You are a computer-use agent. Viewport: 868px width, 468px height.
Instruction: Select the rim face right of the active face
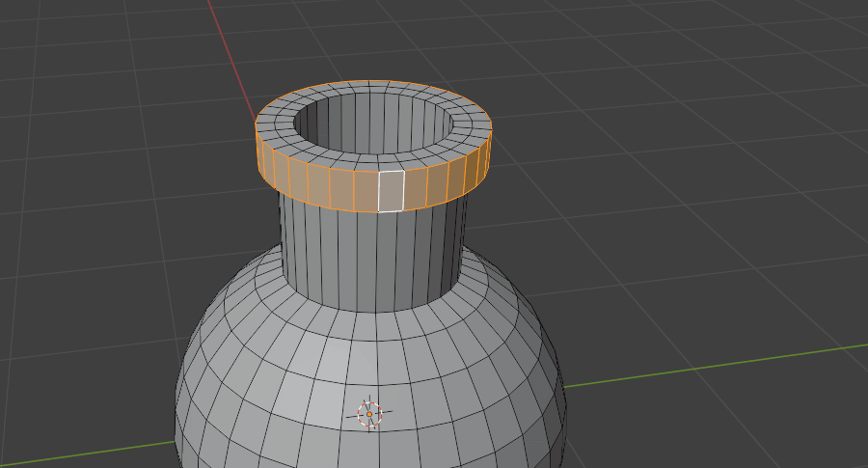point(415,189)
